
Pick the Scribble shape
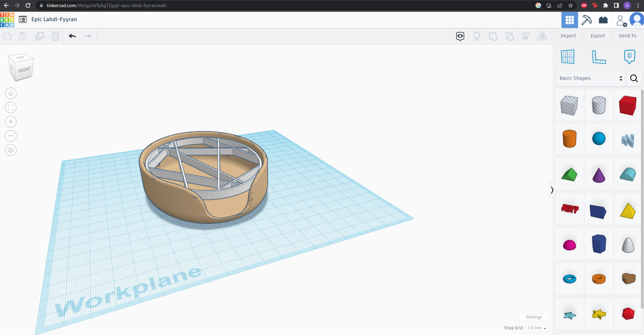tap(628, 140)
